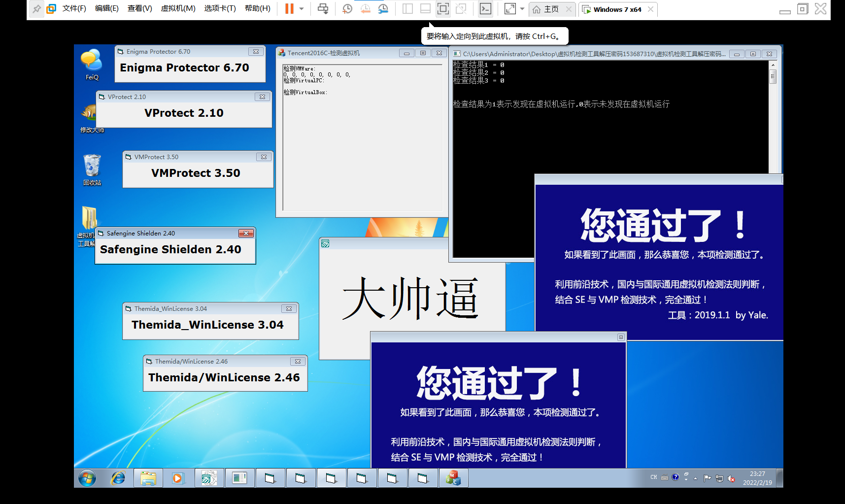Close the 主页 tab
Viewport: 845px width, 504px height.
coord(569,9)
